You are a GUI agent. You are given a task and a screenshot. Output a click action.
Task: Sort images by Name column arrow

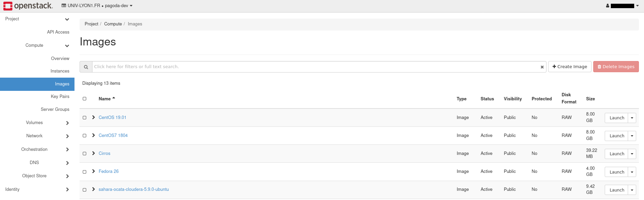pos(114,98)
